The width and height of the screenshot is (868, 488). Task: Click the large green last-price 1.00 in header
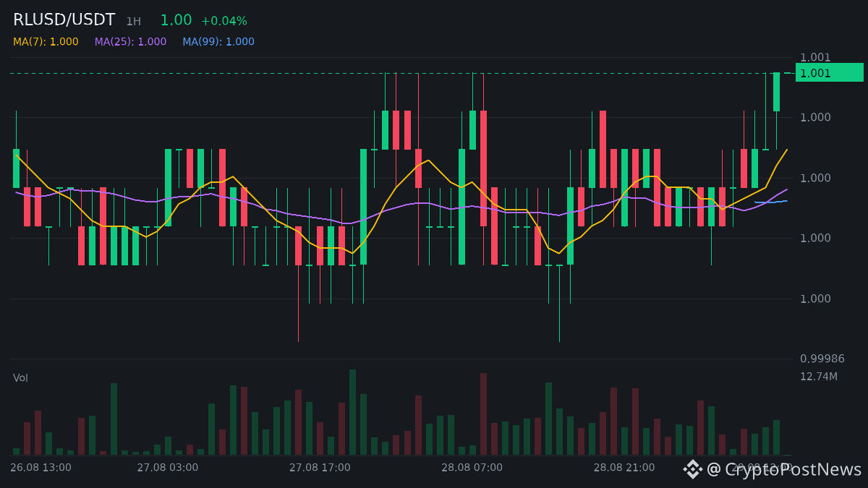(176, 20)
